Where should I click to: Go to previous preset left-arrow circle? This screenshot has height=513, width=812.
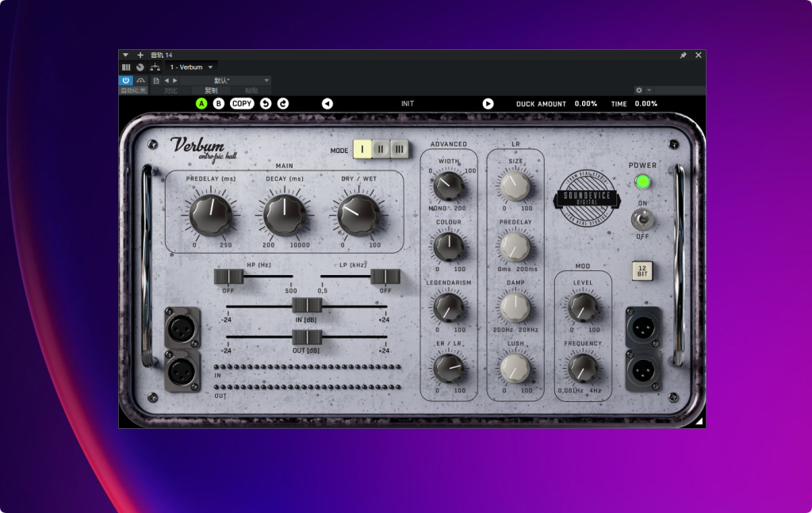coord(327,104)
